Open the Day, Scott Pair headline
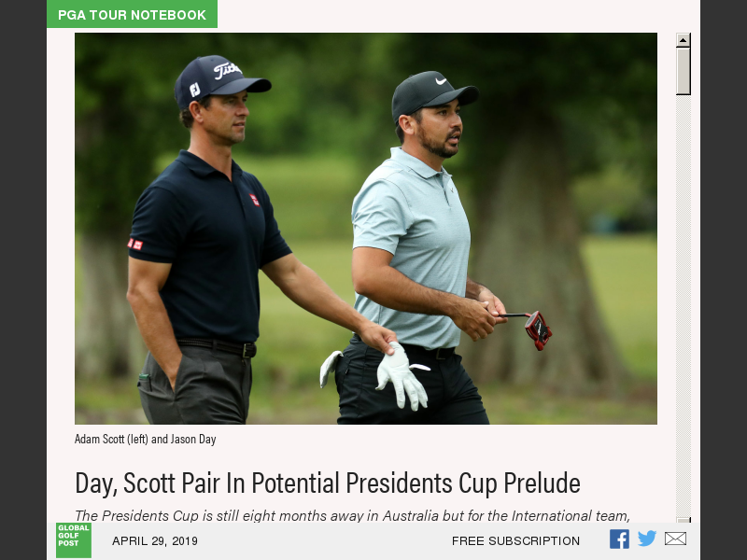747x560 pixels. [328, 483]
